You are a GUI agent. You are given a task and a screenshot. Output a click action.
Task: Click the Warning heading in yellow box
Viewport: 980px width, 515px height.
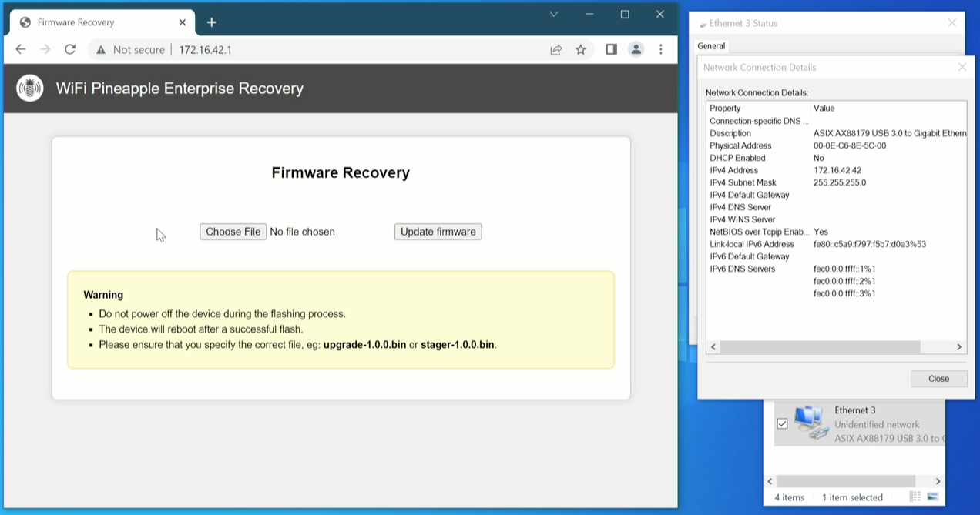[x=103, y=295]
